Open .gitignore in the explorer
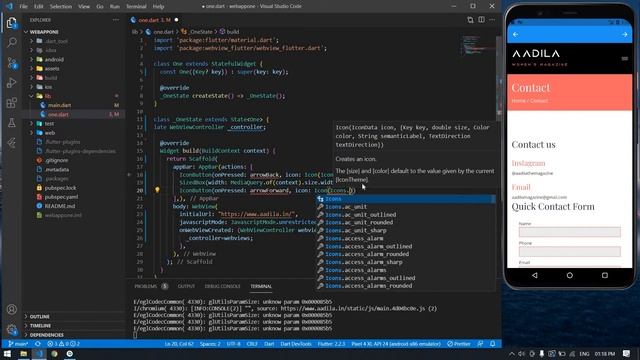The width and height of the screenshot is (640, 360). [x=56, y=160]
